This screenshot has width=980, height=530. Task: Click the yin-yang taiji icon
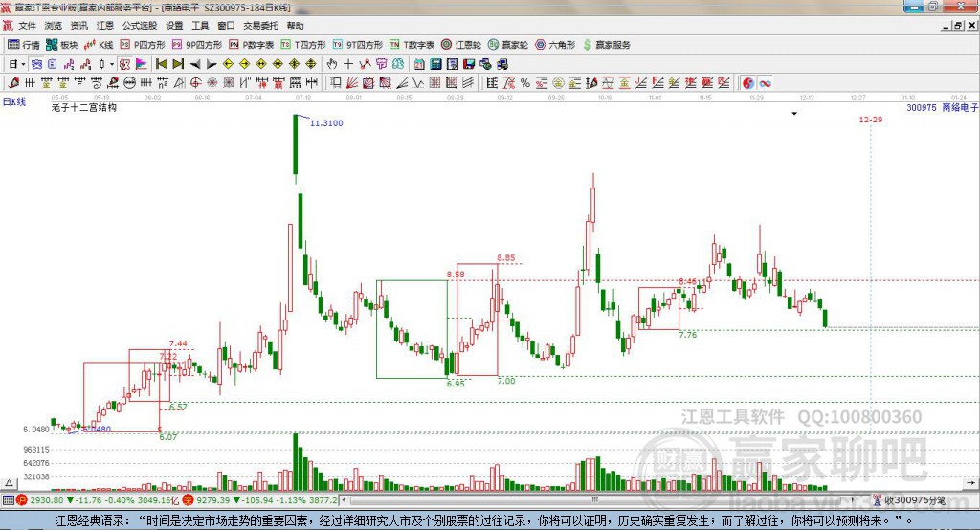(x=749, y=83)
